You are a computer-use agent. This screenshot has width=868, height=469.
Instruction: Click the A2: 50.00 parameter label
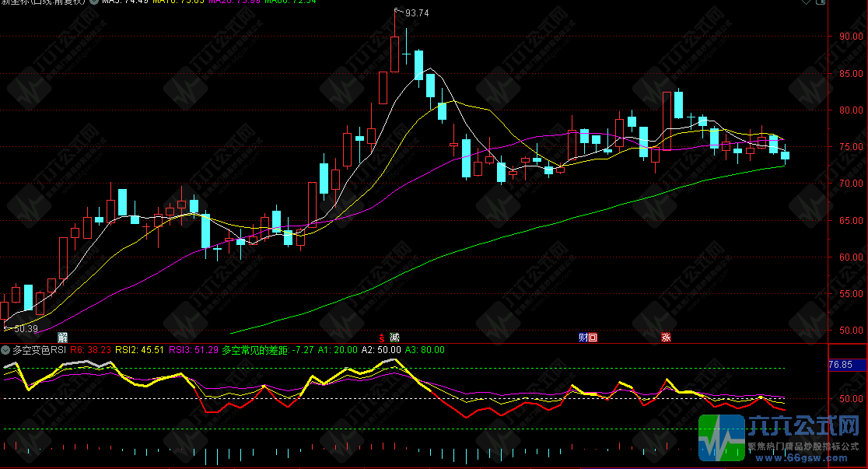(x=381, y=350)
